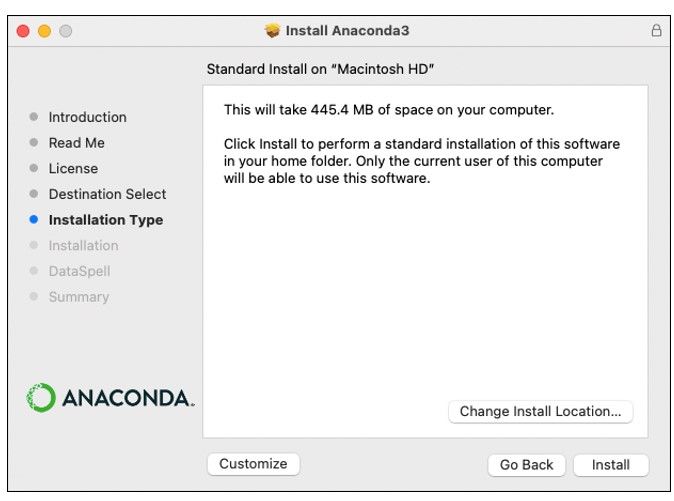Select the Introduction step in sidebar
The width and height of the screenshot is (674, 501).
[x=87, y=117]
